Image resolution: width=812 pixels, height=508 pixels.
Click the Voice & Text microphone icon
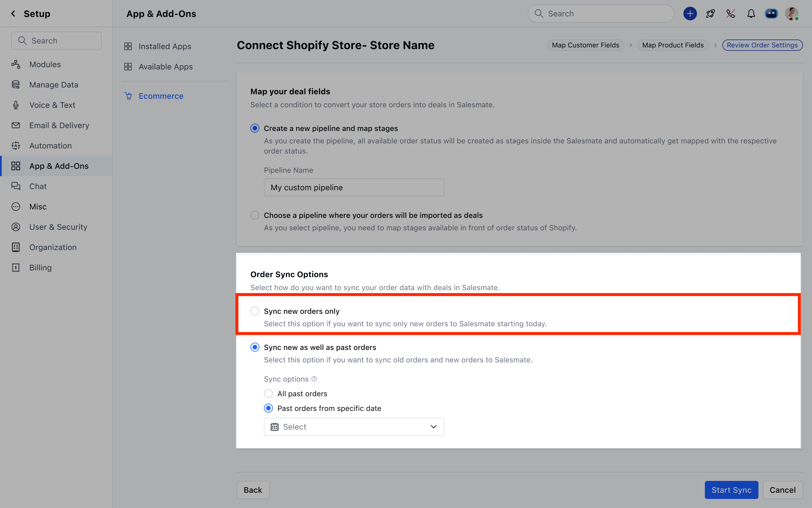pos(16,105)
